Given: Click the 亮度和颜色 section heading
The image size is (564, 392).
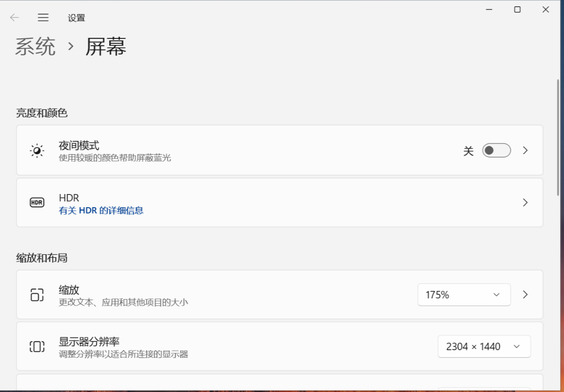Looking at the screenshot, I should click(42, 113).
